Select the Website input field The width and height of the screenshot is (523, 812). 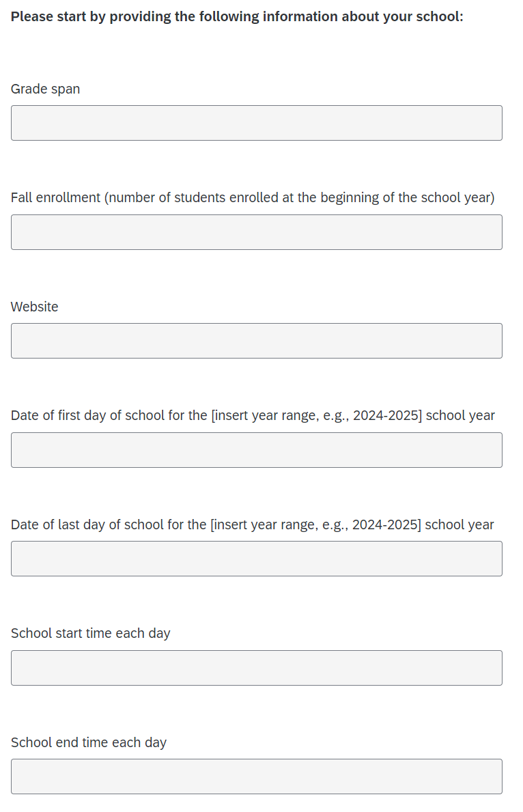(256, 341)
